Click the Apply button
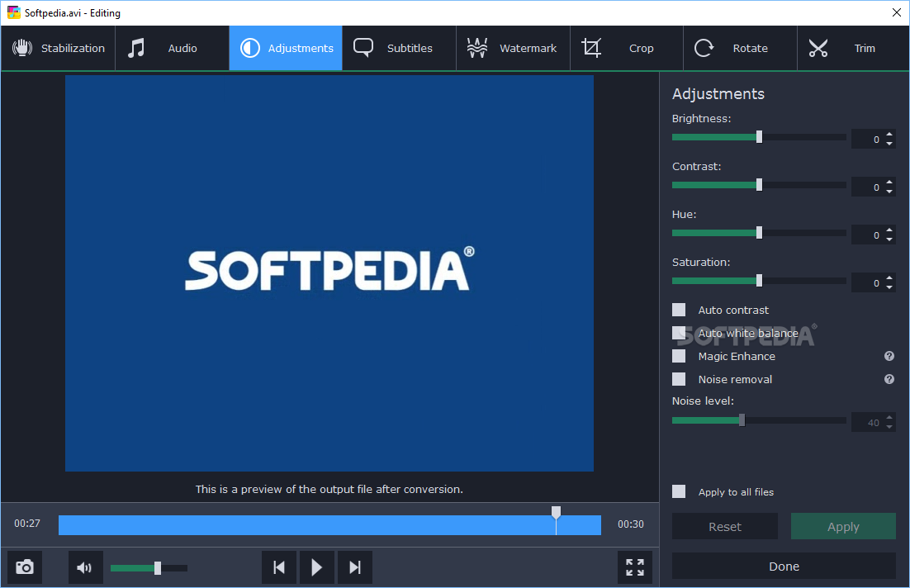Screen dimensions: 910x588 tap(843, 526)
